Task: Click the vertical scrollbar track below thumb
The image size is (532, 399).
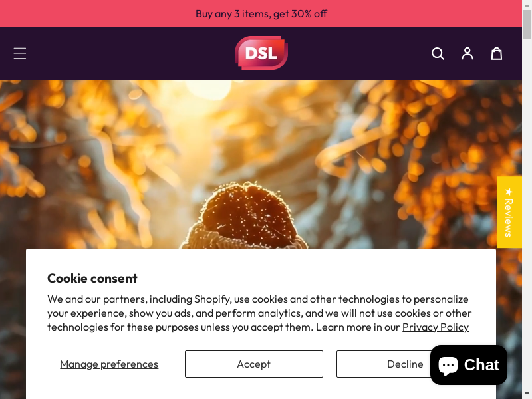Action: click(527, 213)
